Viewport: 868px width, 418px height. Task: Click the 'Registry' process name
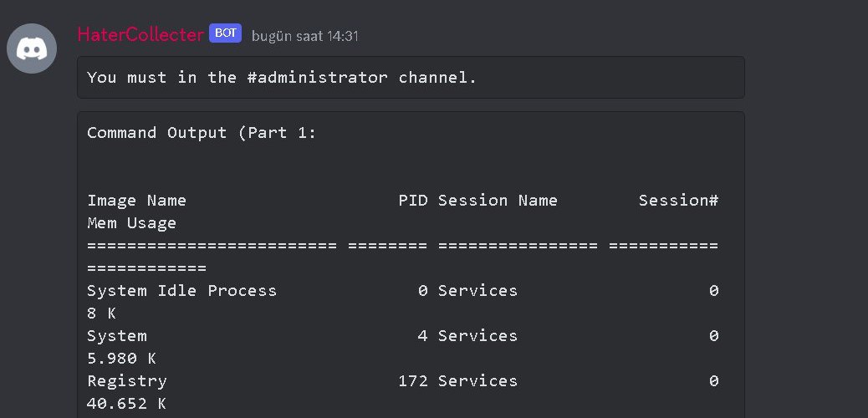tap(127, 381)
